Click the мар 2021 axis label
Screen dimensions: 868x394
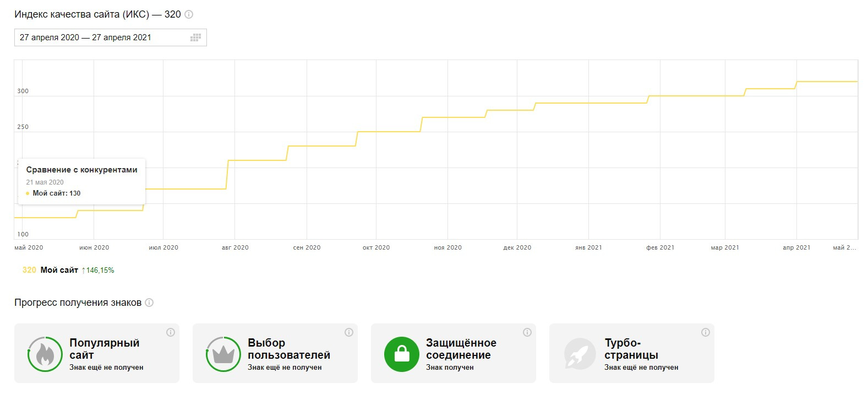[725, 247]
